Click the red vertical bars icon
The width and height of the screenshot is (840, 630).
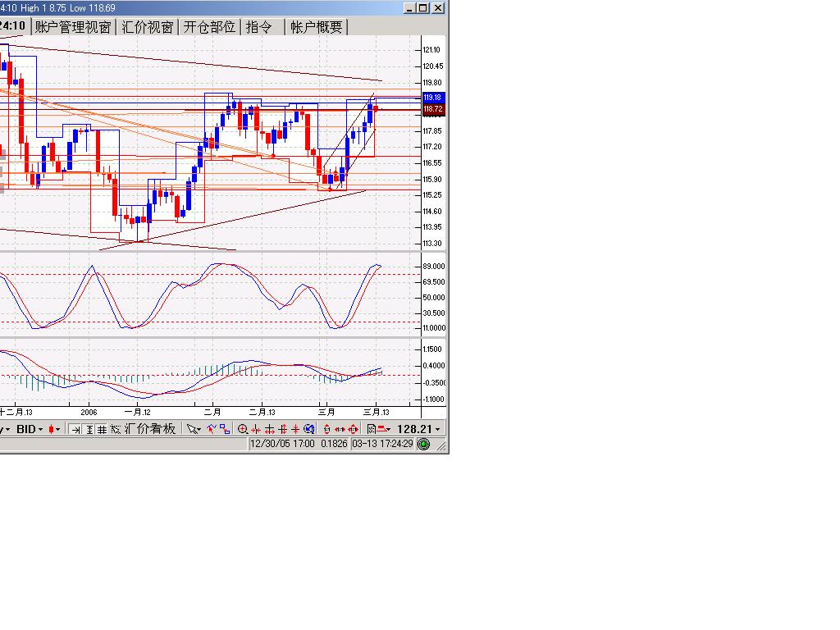pos(282,430)
